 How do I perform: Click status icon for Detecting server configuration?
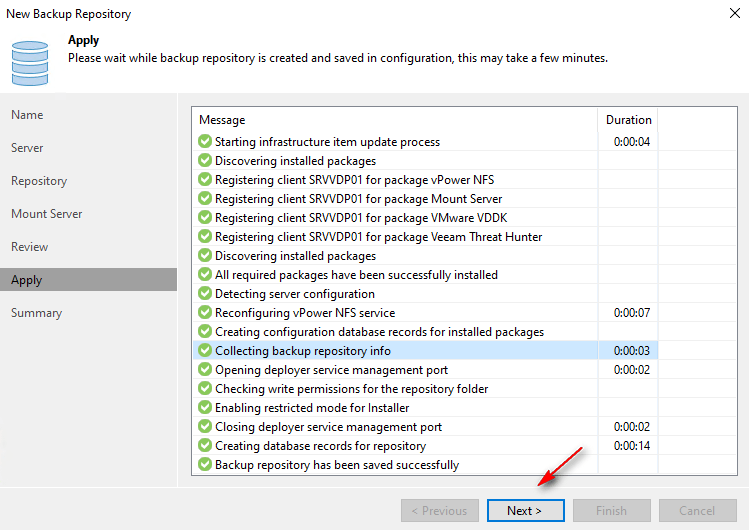(205, 294)
